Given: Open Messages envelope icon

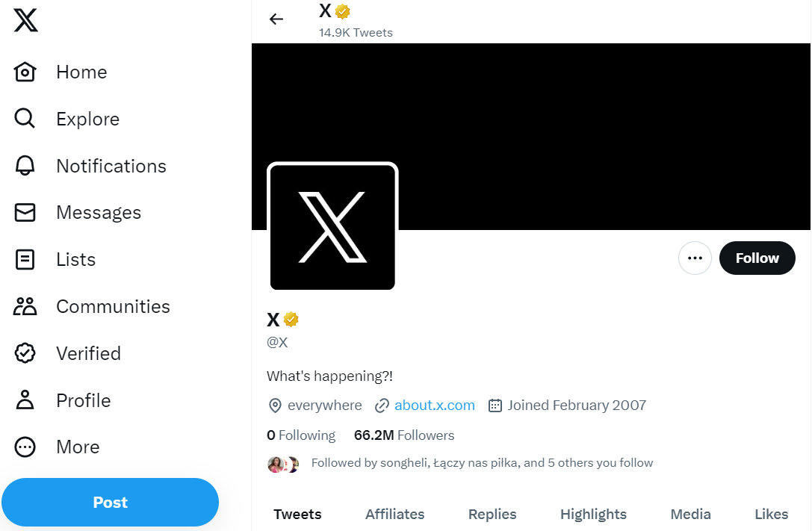Looking at the screenshot, I should pyautogui.click(x=25, y=212).
